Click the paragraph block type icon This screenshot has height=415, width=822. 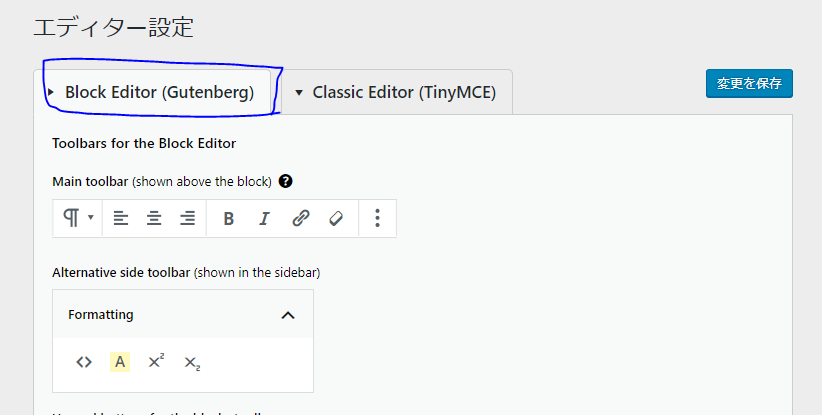[x=71, y=217]
